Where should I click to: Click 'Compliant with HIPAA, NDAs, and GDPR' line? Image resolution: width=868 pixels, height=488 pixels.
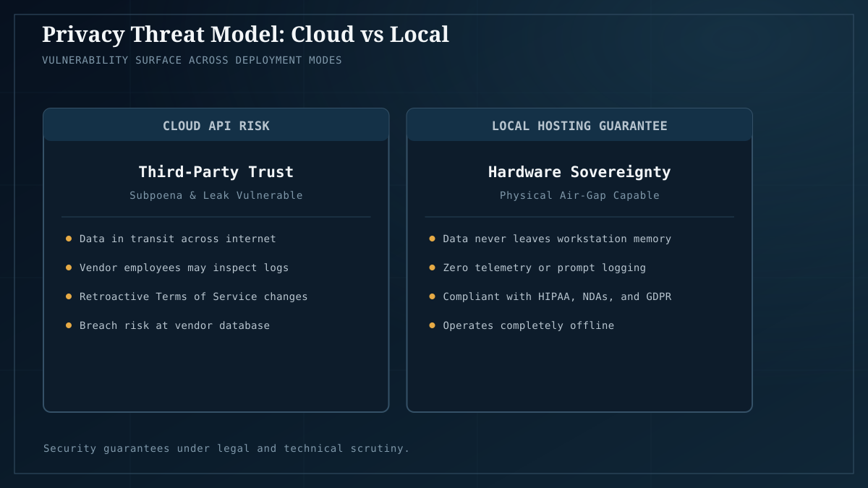(x=557, y=296)
